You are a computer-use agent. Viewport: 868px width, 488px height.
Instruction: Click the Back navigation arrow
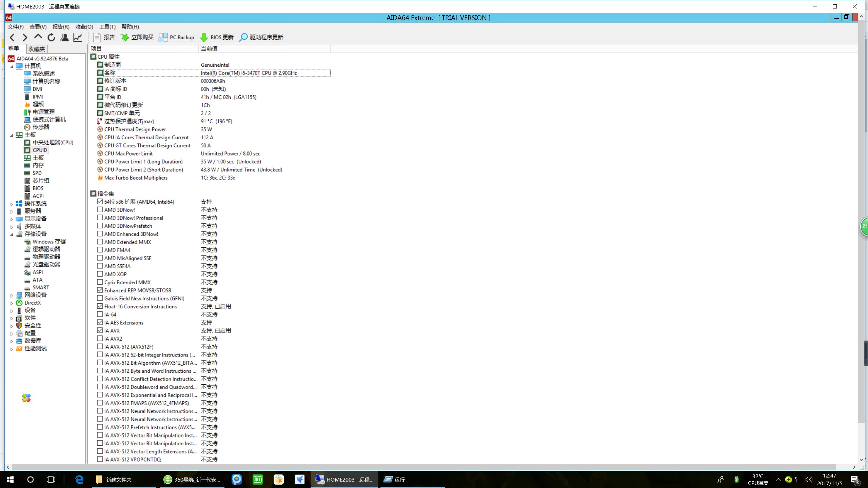point(12,37)
